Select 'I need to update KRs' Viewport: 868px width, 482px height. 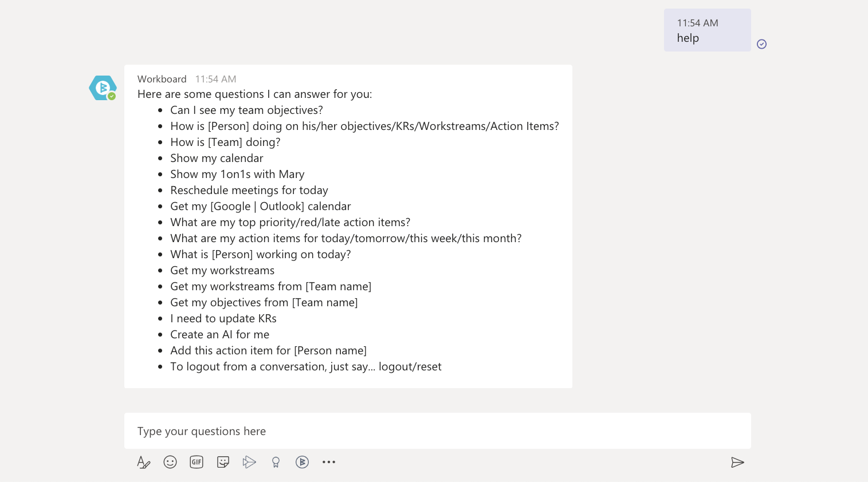coord(223,319)
